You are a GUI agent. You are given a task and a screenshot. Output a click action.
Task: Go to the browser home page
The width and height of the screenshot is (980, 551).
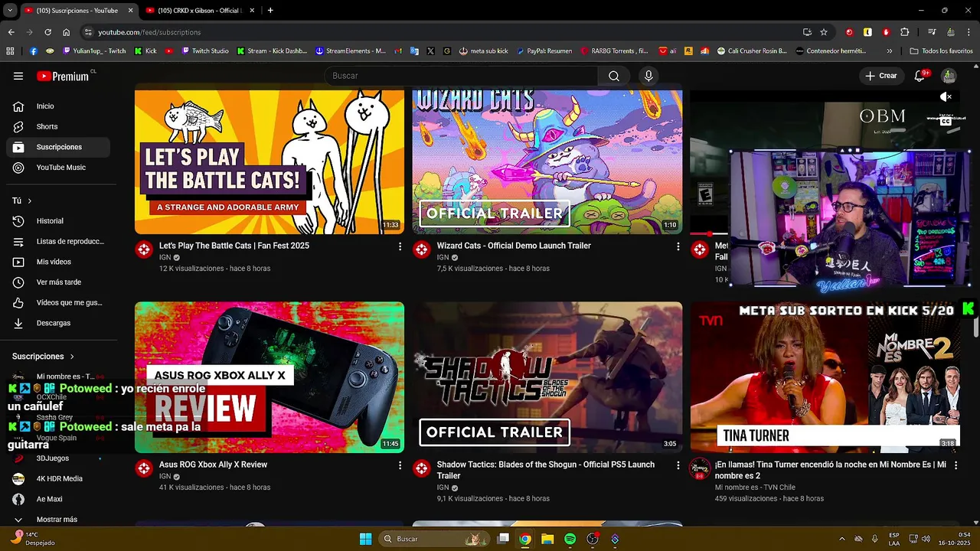[67, 32]
